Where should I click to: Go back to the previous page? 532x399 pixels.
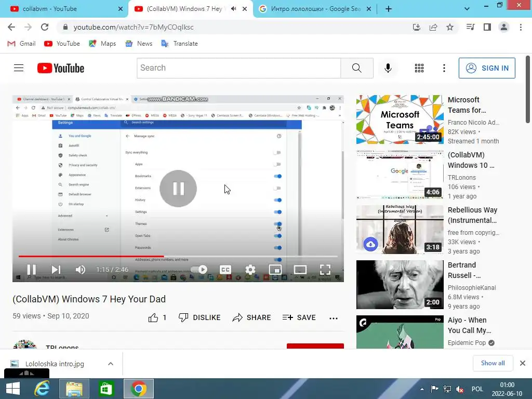(11, 27)
